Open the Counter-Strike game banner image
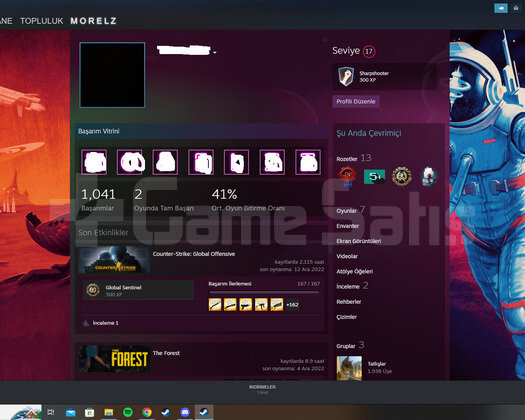Viewport: 525px width, 420px height. tap(114, 260)
